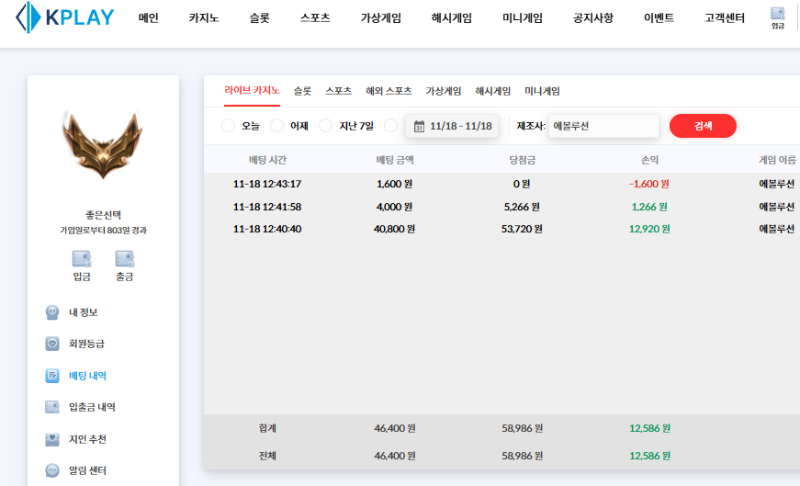
Task: Open 입금 wallet icon under profile
Action: click(x=82, y=259)
